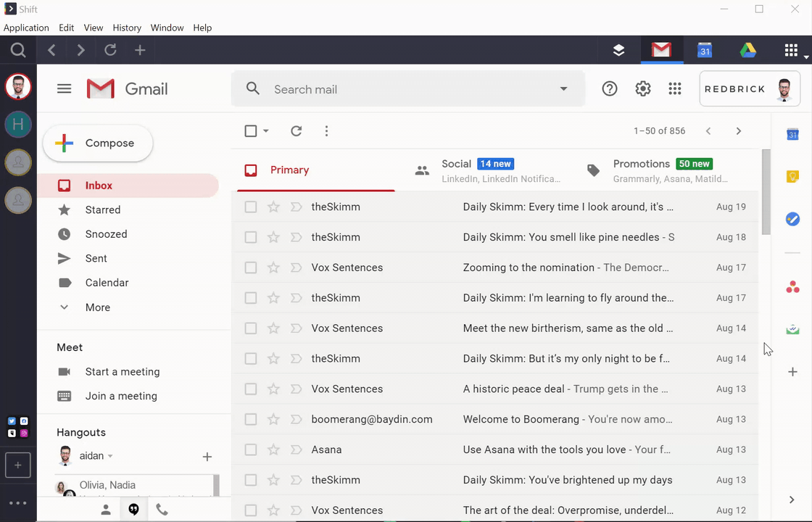This screenshot has height=522, width=812.
Task: Open the Hangouts phone calls tab
Action: pyautogui.click(x=162, y=510)
